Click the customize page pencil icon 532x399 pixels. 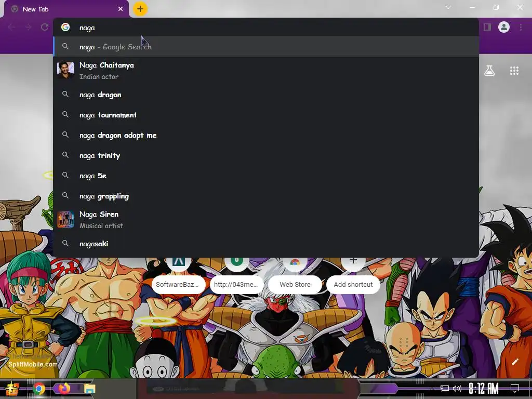coord(515,362)
